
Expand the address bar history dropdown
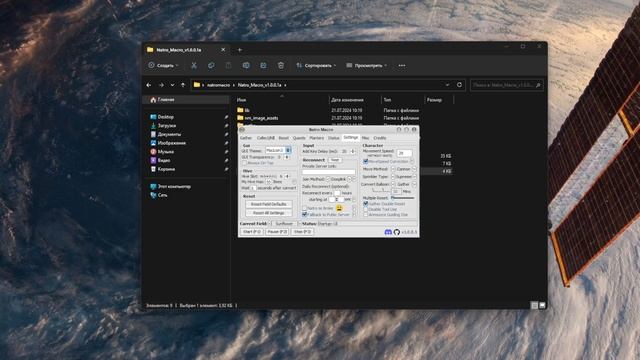pyautogui.click(x=447, y=85)
